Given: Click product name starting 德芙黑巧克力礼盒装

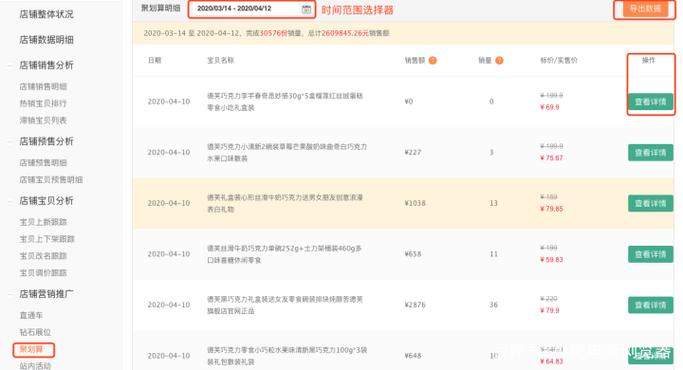Looking at the screenshot, I should pos(285,305).
